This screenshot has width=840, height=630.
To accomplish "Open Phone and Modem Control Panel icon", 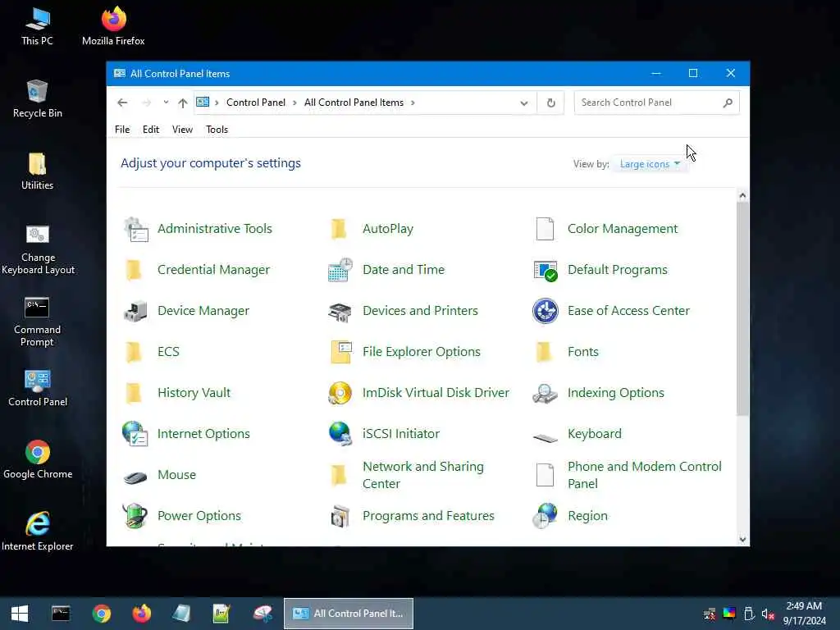I will [545, 475].
